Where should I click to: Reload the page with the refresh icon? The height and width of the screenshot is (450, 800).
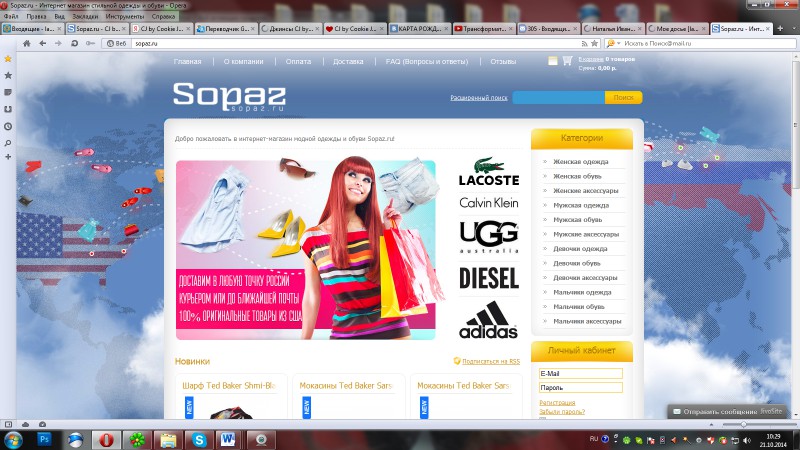[74, 43]
